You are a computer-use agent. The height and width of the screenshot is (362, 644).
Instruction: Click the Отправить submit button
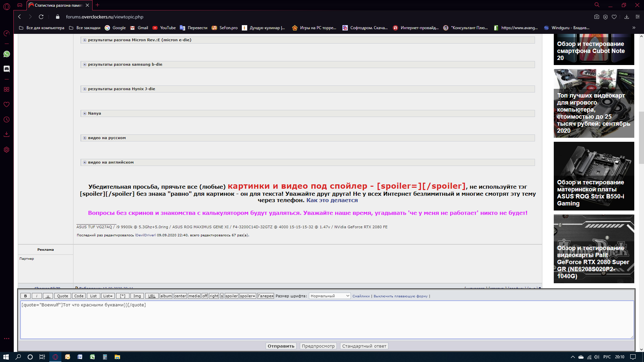281,346
